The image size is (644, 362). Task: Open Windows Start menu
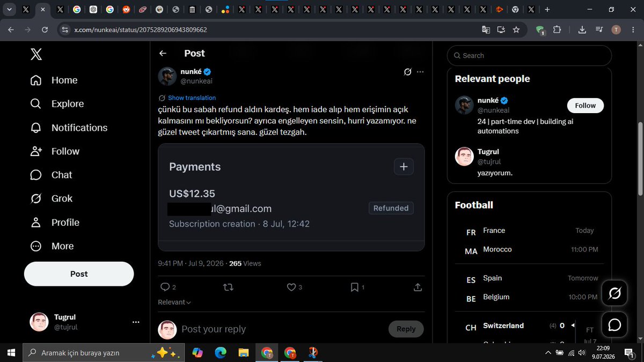[11, 352]
